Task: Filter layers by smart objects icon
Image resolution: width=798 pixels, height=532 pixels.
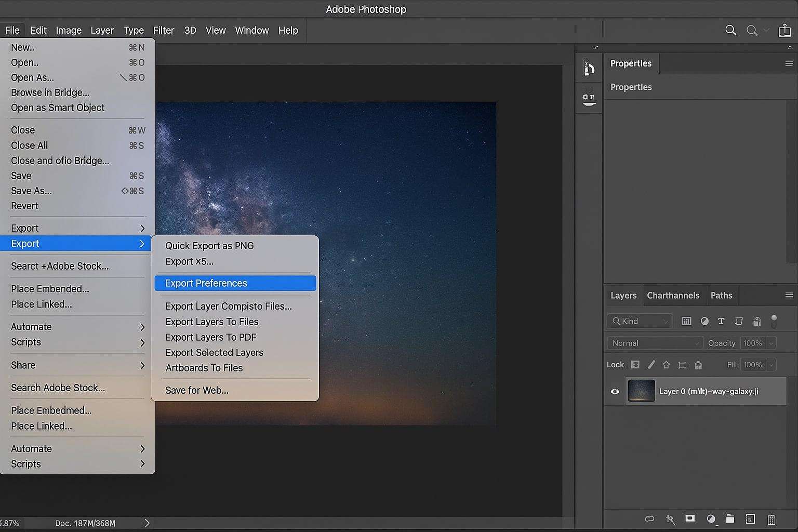Action: click(757, 321)
